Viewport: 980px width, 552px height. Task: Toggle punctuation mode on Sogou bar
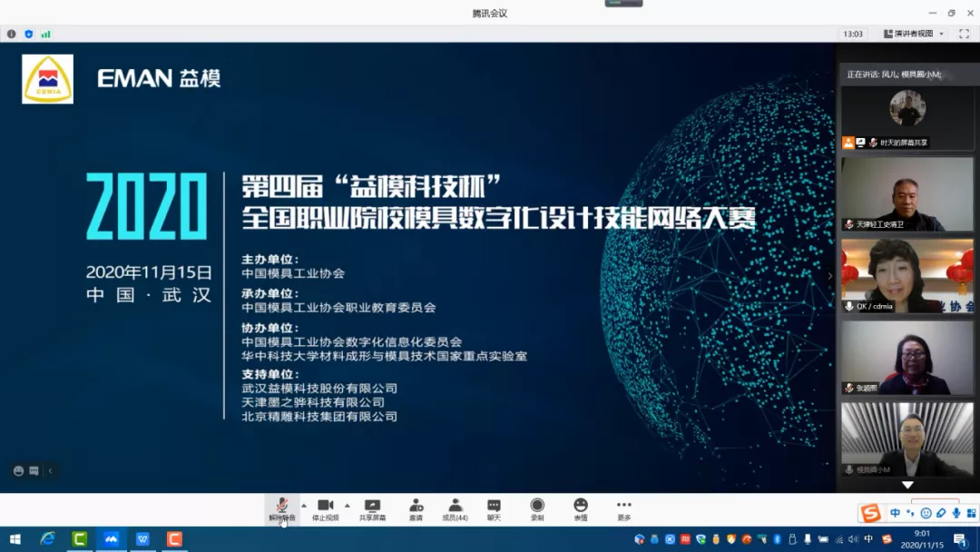pyautogui.click(x=910, y=513)
